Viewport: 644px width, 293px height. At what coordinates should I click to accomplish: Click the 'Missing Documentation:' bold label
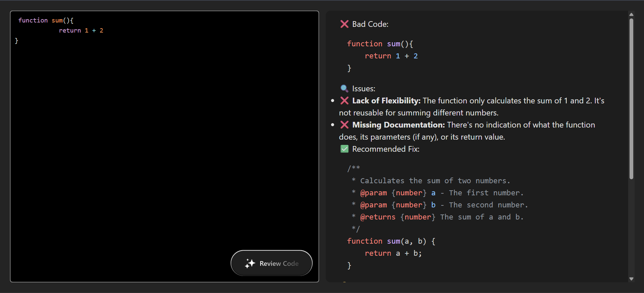pyautogui.click(x=398, y=125)
